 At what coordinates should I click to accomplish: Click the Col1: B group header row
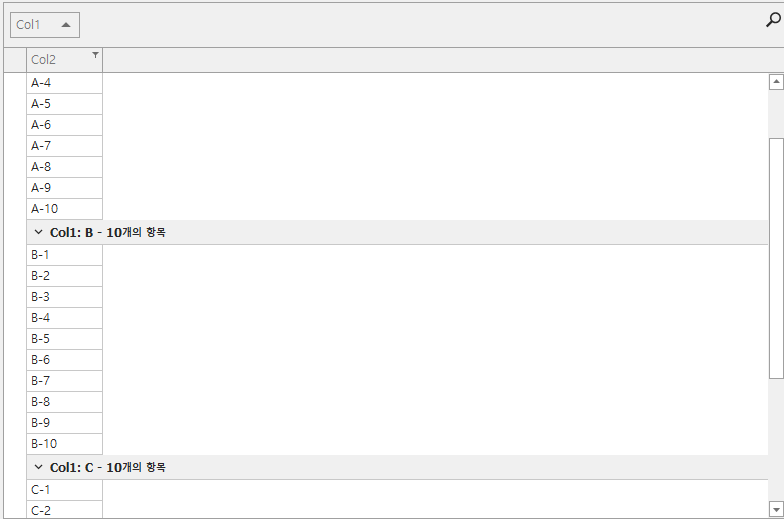(400, 233)
